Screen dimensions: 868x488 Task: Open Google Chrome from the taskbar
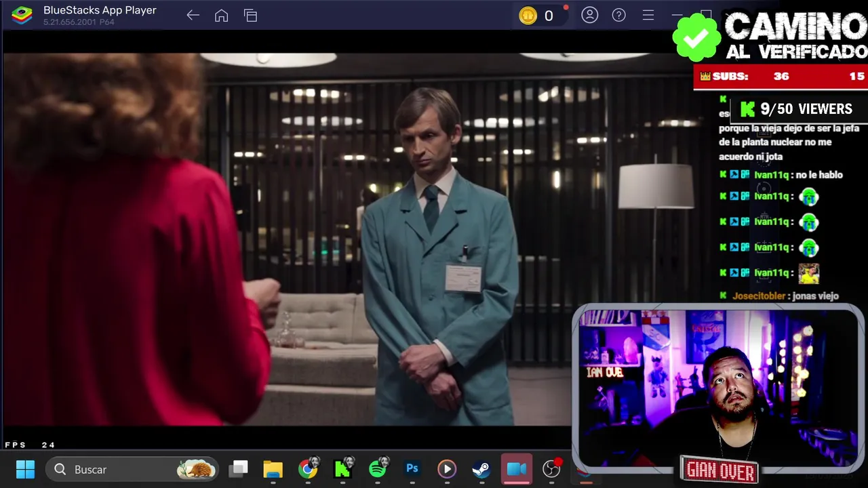pyautogui.click(x=308, y=469)
